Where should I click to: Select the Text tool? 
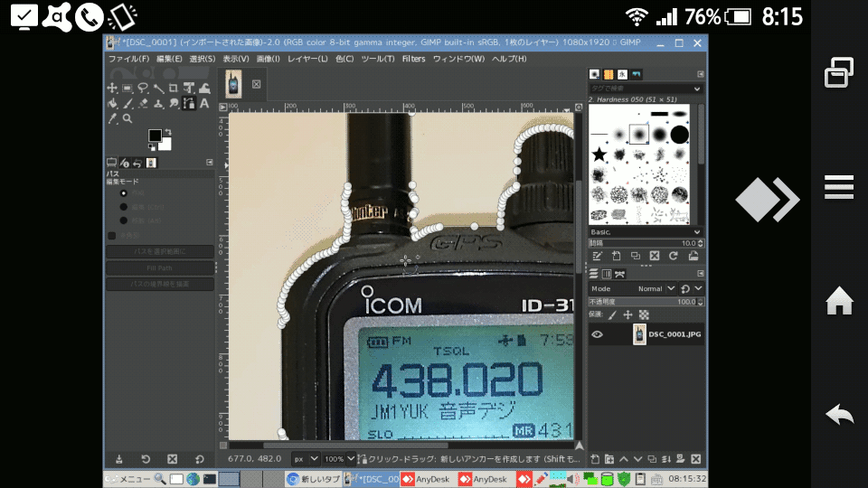(x=204, y=103)
